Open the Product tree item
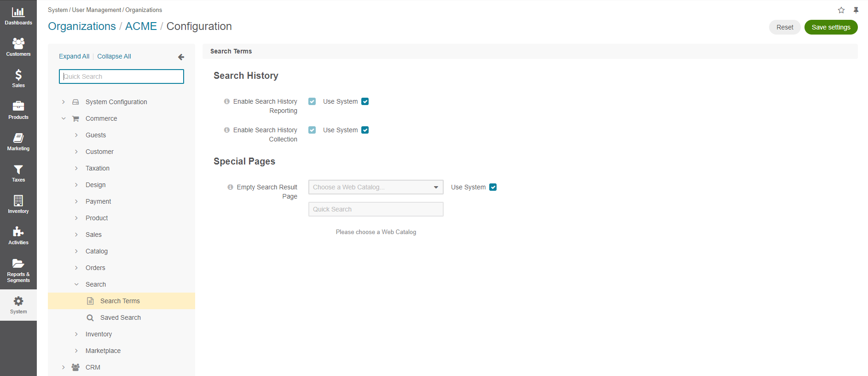The height and width of the screenshot is (376, 868). coord(97,218)
